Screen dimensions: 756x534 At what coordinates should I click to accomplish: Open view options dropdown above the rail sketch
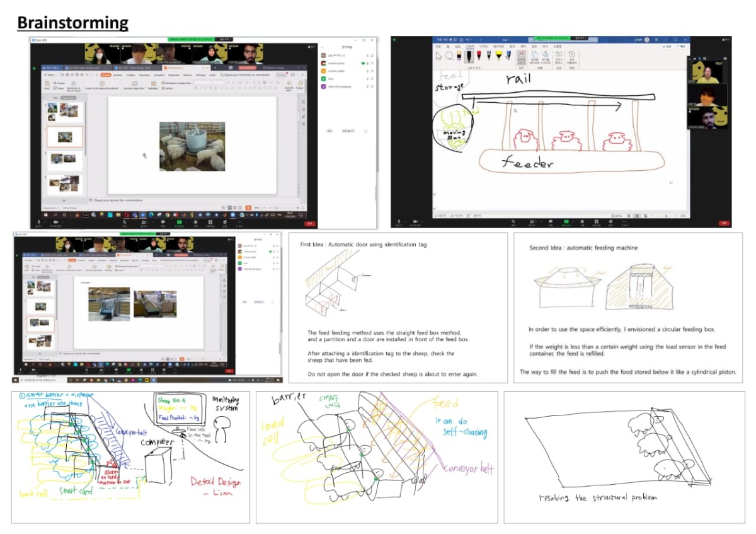point(577,38)
